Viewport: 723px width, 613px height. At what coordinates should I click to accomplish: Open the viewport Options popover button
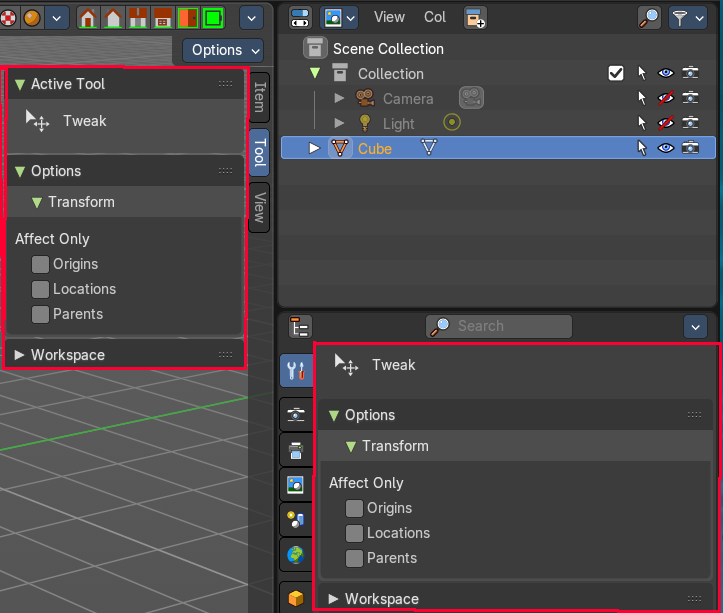coord(223,50)
